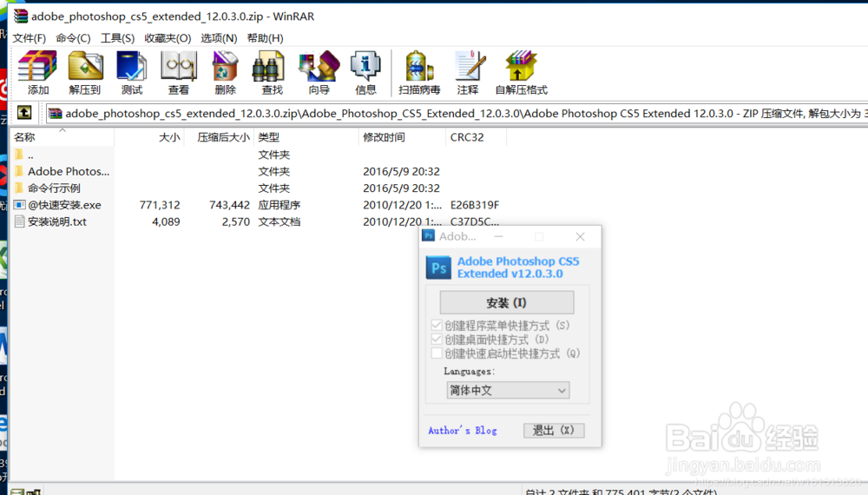This screenshot has height=495, width=868.
Task: Open the 帮助(H) menu
Action: [x=265, y=38]
